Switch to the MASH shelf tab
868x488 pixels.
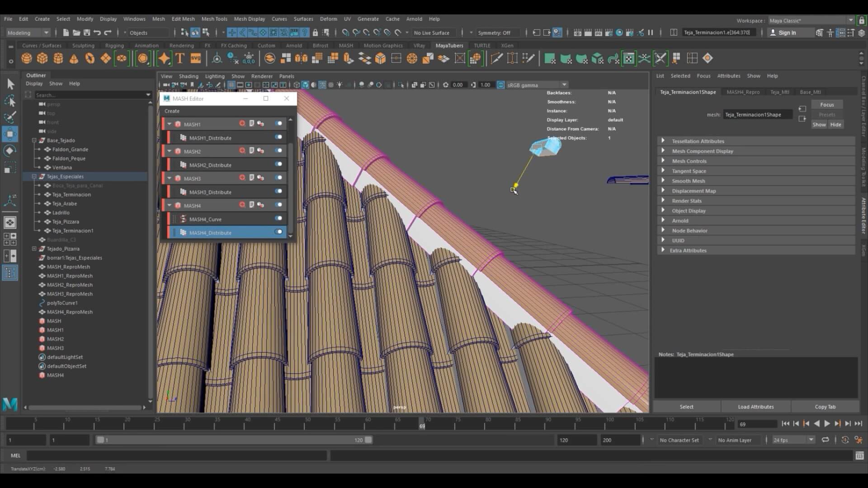tap(345, 46)
